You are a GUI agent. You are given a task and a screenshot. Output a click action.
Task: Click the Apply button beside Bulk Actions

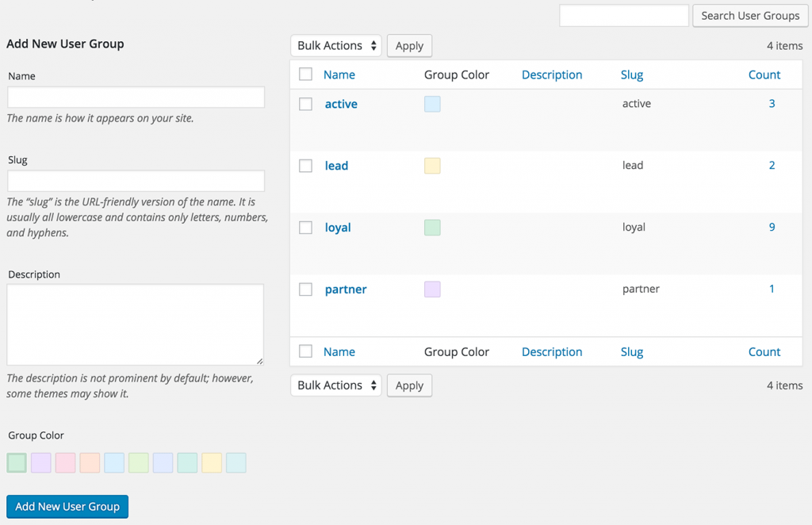click(x=409, y=45)
